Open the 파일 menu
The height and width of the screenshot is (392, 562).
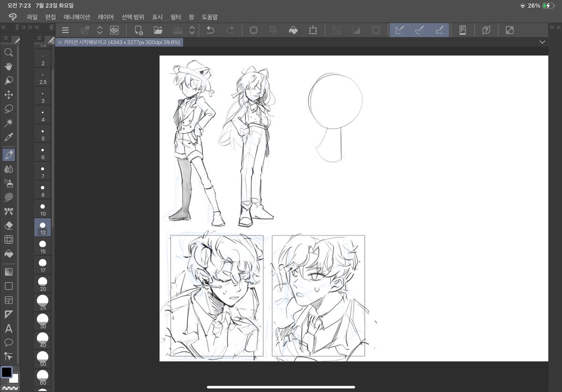tap(32, 17)
